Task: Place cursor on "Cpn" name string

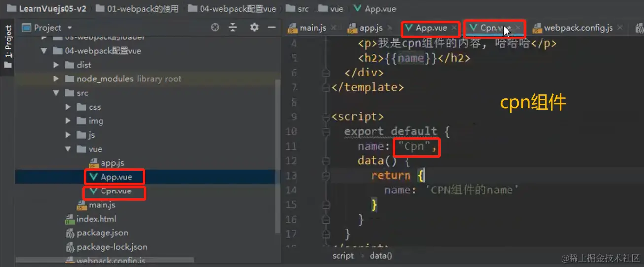Action: pos(414,147)
